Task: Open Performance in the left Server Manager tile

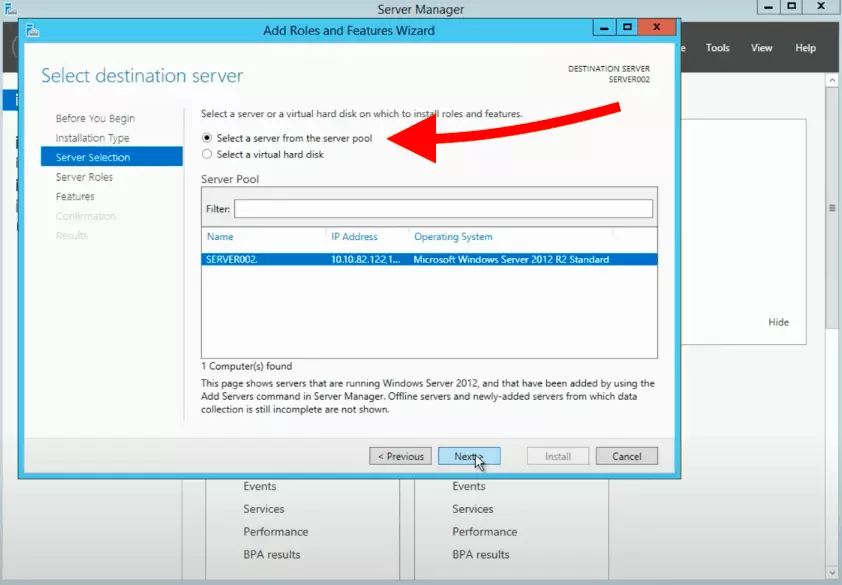Action: 275,531
